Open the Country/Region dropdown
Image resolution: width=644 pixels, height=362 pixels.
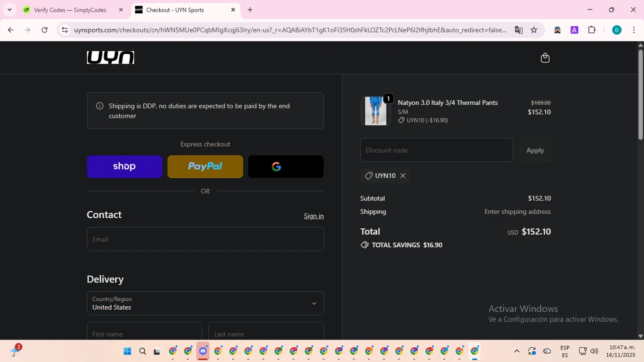205,303
